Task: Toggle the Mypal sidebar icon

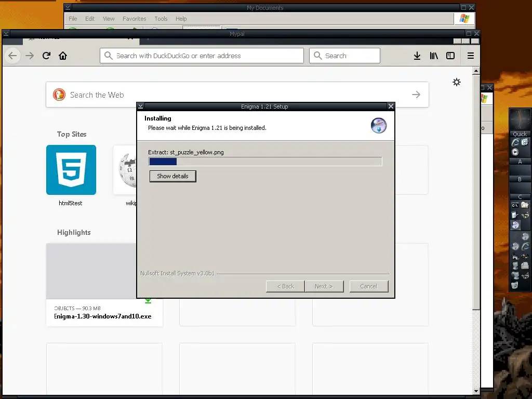Action: coord(450,56)
